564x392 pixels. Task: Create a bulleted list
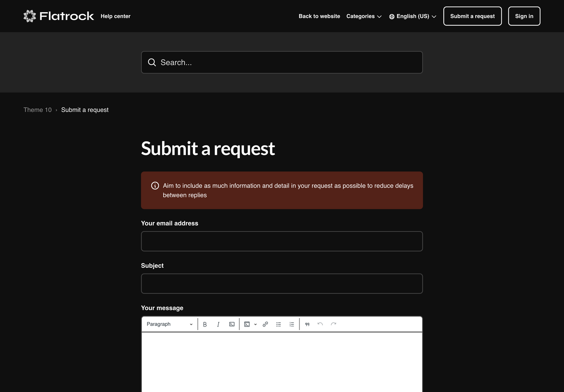coord(279,324)
